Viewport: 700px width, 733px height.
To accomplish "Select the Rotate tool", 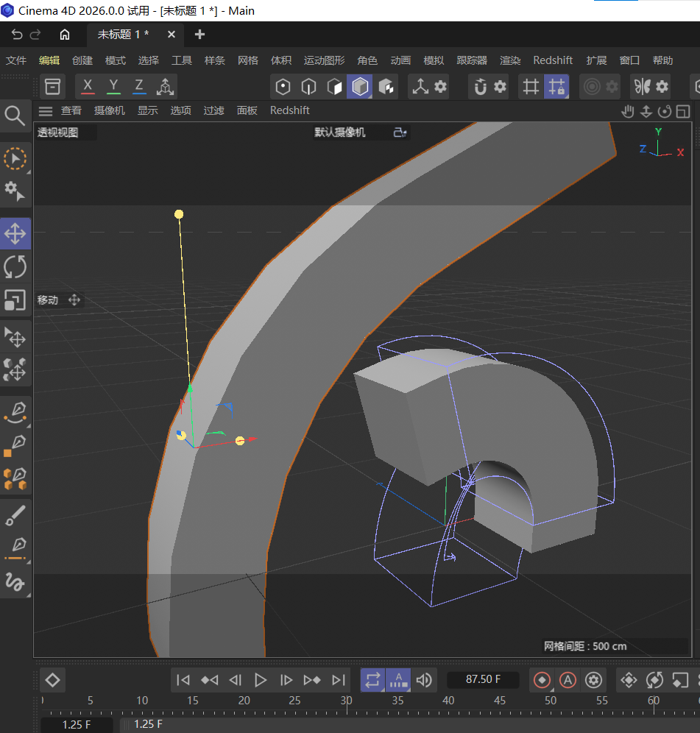I will pyautogui.click(x=15, y=266).
